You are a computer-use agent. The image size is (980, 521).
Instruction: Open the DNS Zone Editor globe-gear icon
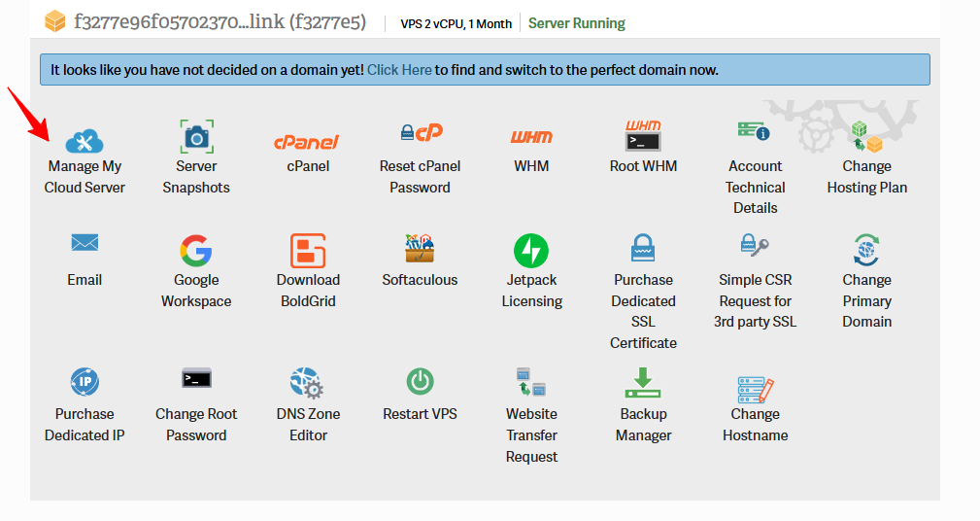pyautogui.click(x=307, y=383)
